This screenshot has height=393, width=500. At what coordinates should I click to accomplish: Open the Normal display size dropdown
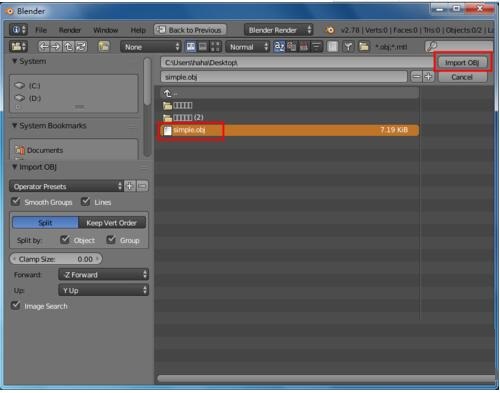[247, 47]
